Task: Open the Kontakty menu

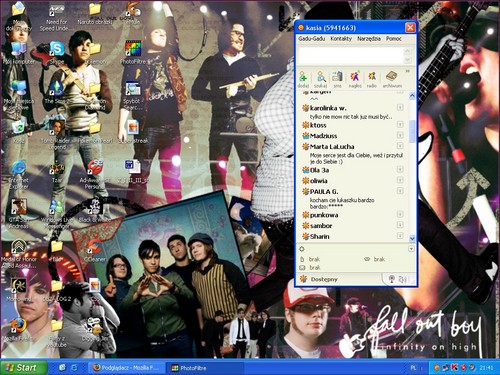Action: pyautogui.click(x=341, y=39)
